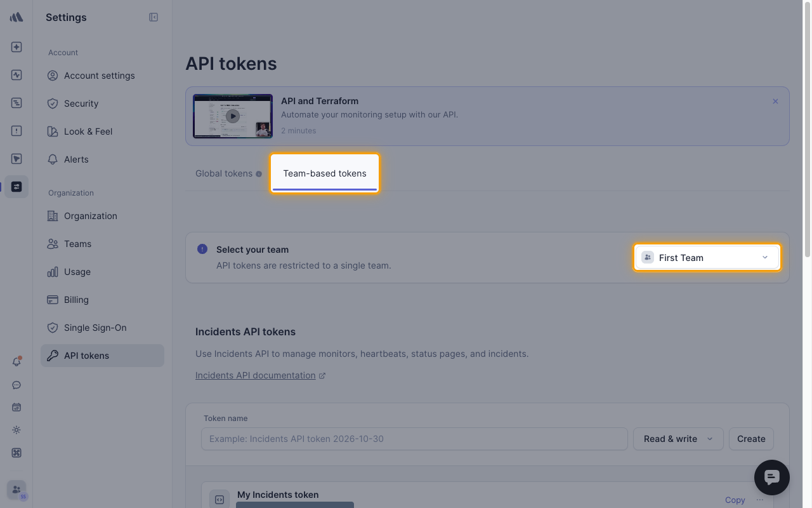Open the notifications bell icon
812x508 pixels.
click(x=16, y=362)
